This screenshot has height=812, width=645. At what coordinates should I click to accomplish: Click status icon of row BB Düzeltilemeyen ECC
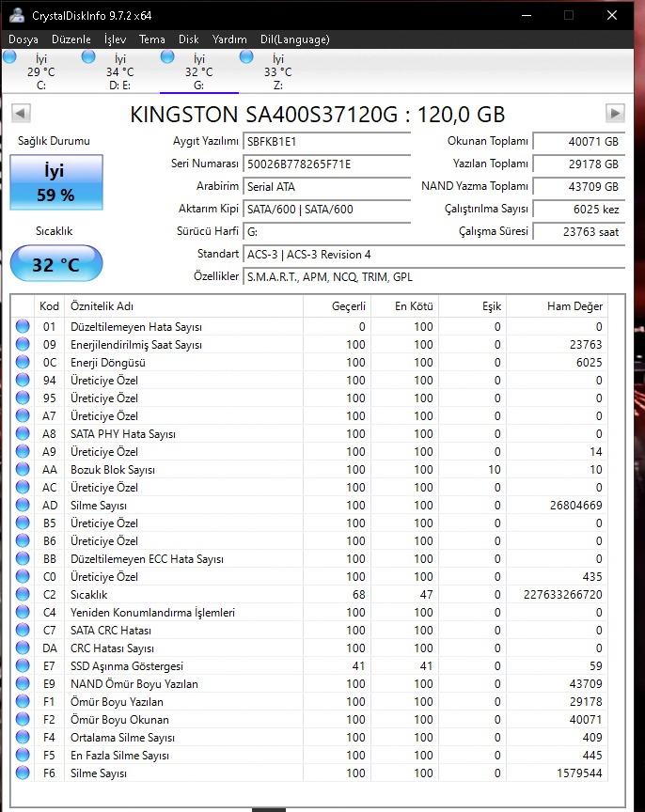pos(23,558)
